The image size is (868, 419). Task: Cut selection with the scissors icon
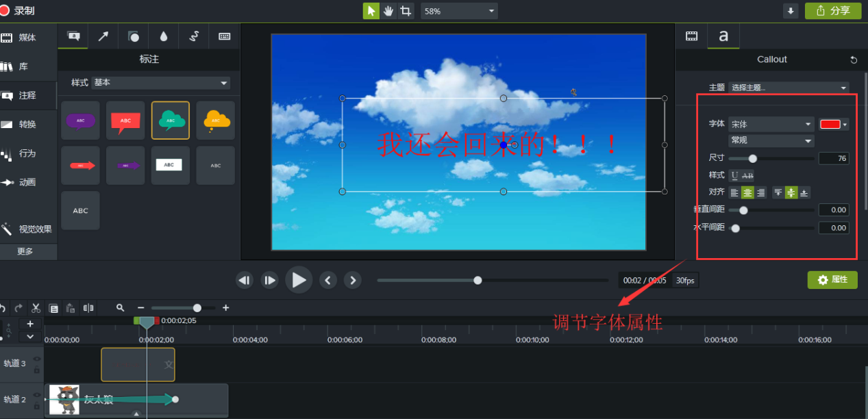pos(36,308)
